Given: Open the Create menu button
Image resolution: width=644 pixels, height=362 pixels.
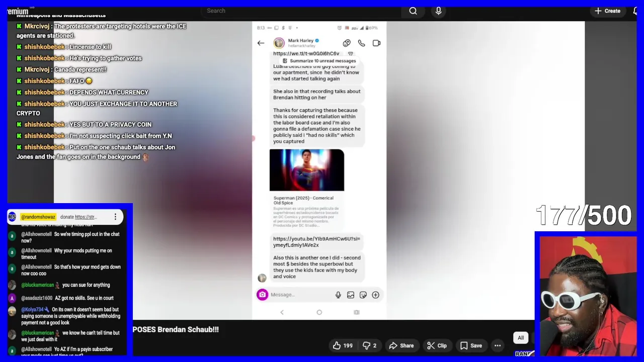Looking at the screenshot, I should click(x=607, y=11).
